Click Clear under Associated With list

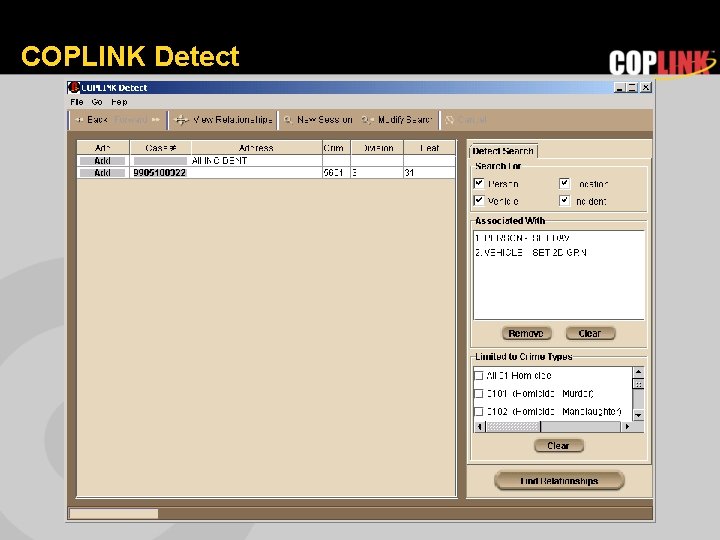pos(590,333)
